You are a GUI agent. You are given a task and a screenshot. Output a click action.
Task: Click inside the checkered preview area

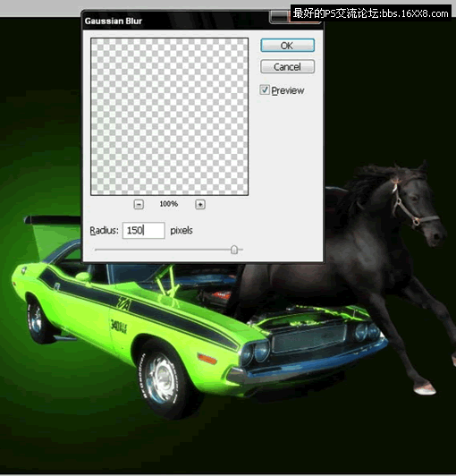coord(169,116)
